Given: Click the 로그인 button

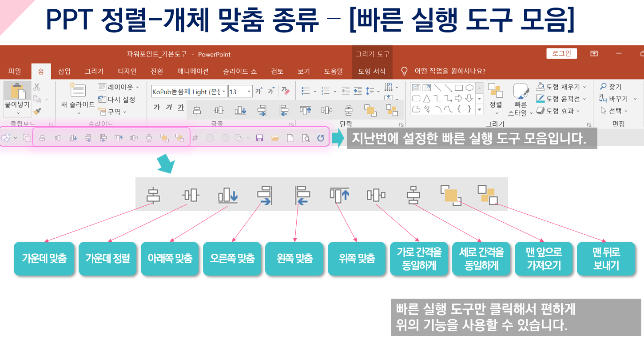Looking at the screenshot, I should click(x=561, y=53).
